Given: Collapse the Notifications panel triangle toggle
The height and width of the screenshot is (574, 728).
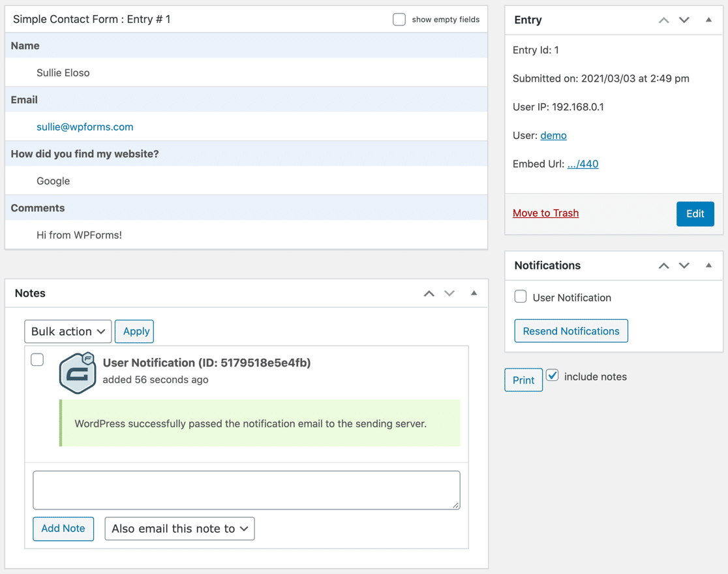Looking at the screenshot, I should 708,265.
